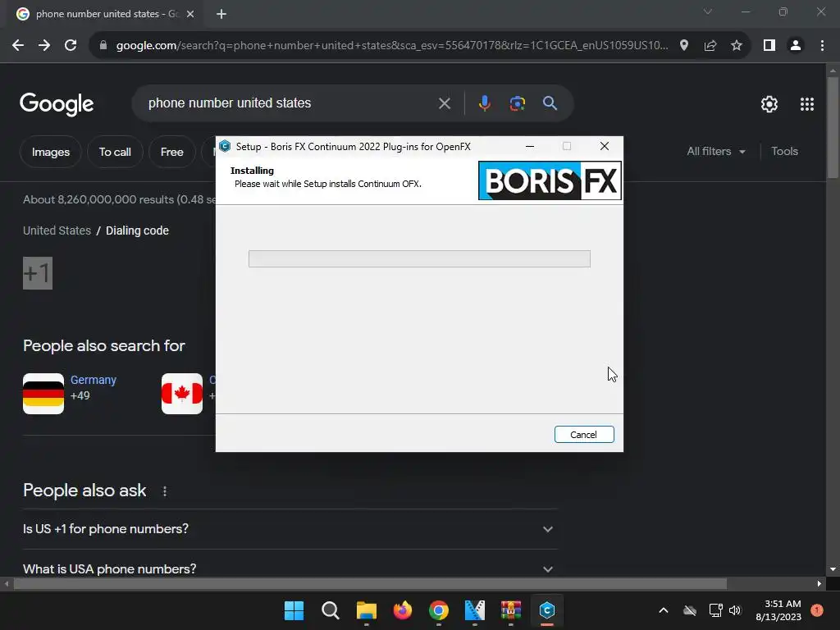
Task: Click the horizontal scrollbar of the page
Action: coord(370,584)
